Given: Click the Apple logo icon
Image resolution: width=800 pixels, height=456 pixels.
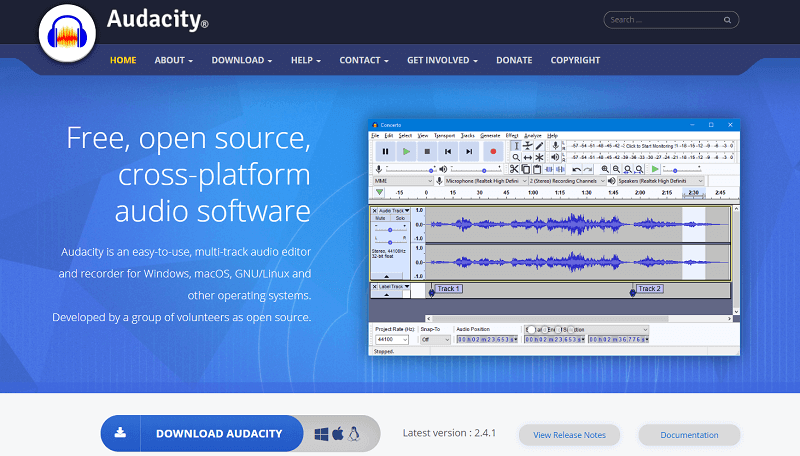Looking at the screenshot, I should 338,434.
